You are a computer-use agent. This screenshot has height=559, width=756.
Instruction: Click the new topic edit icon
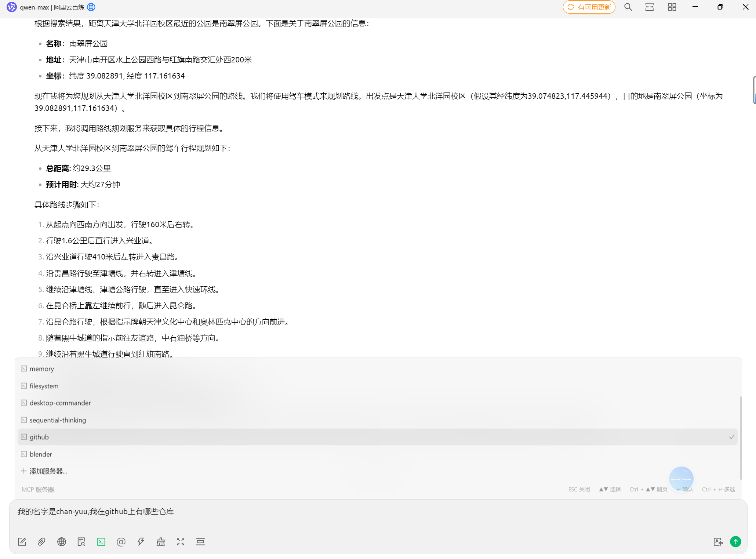pos(22,542)
